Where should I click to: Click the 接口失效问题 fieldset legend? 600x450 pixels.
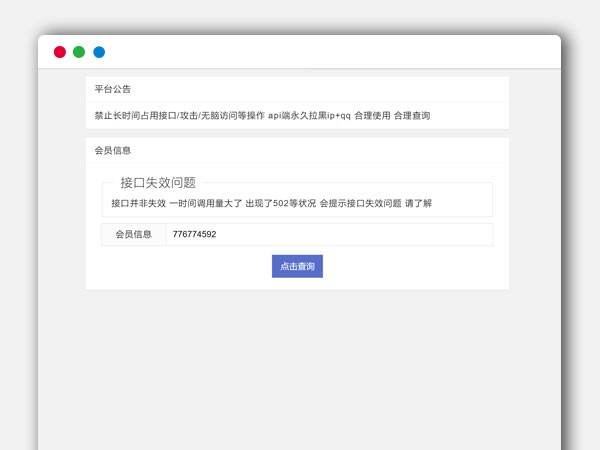tap(158, 182)
